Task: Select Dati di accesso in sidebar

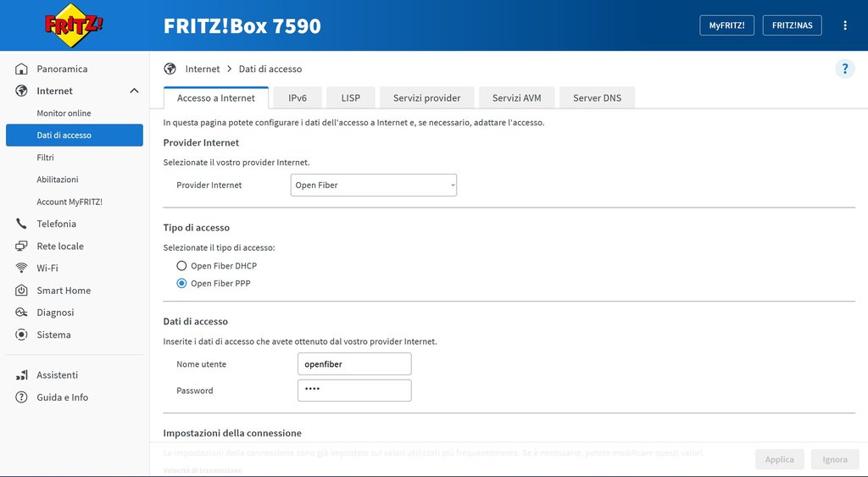Action: [x=75, y=135]
